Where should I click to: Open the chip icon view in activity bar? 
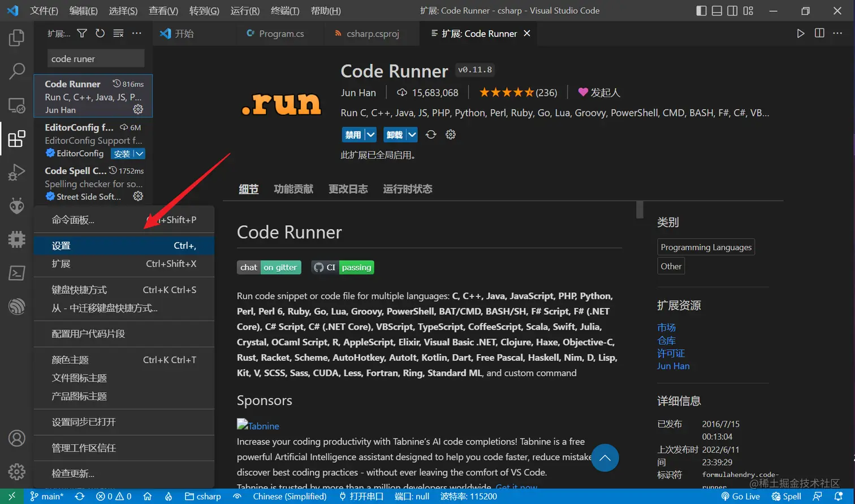[x=17, y=239]
